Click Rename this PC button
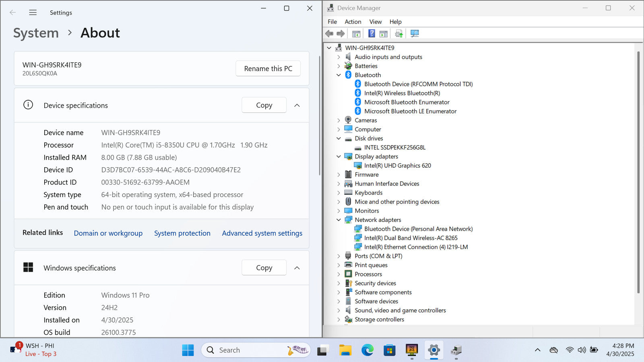 coord(268,68)
